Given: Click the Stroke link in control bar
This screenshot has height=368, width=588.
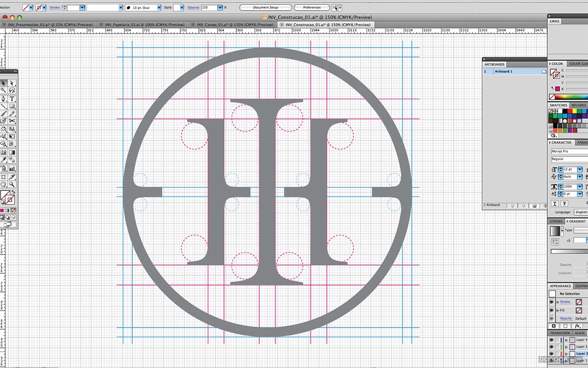Looking at the screenshot, I should pos(55,8).
